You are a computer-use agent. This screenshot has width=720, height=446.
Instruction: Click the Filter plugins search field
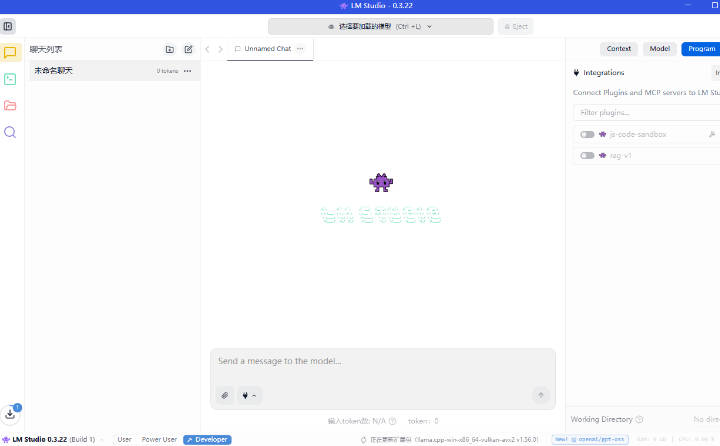coord(645,113)
